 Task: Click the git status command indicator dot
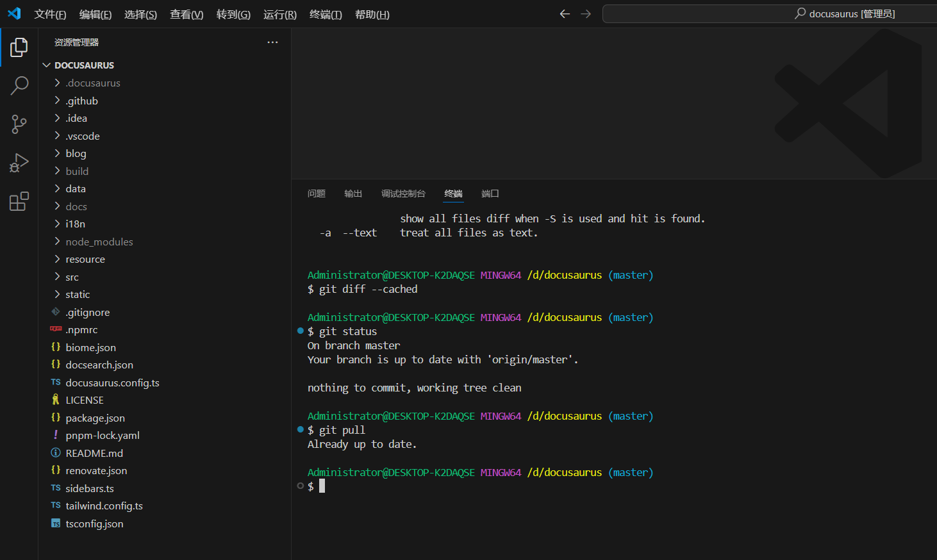(x=300, y=331)
